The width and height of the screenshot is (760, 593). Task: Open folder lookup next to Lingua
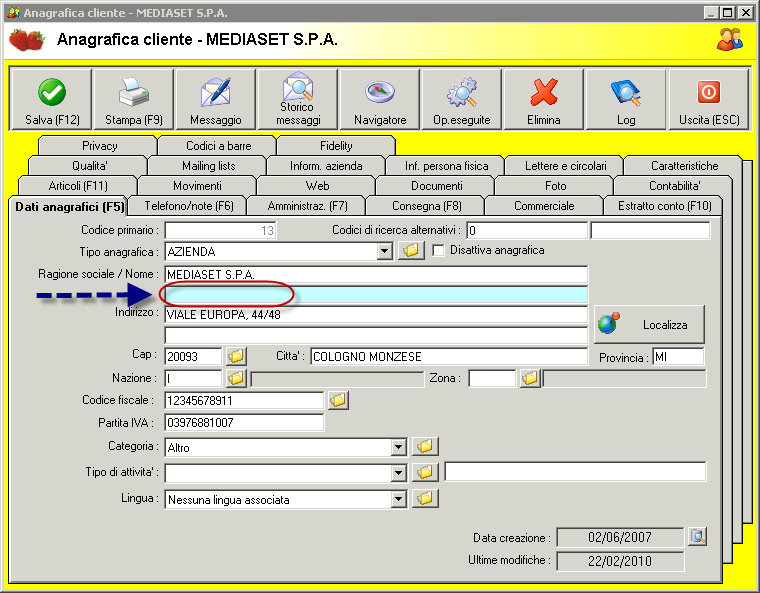tap(425, 499)
